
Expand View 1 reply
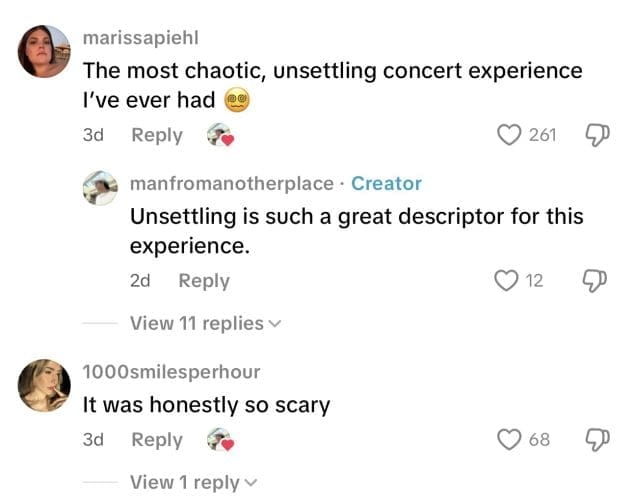tap(193, 482)
